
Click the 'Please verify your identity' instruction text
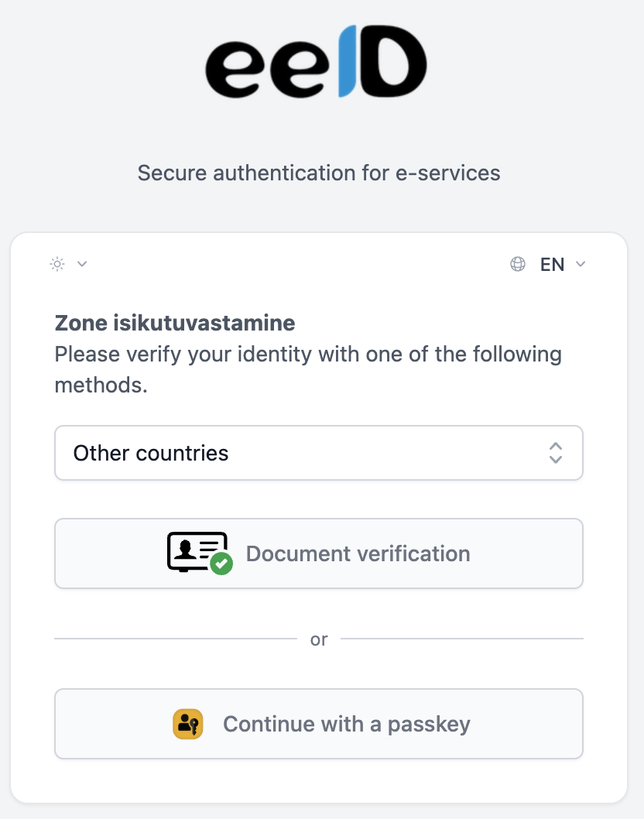[x=308, y=355]
